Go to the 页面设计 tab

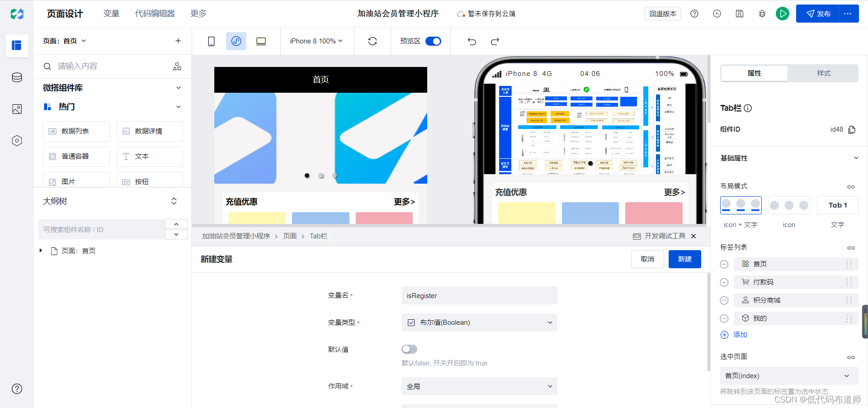(65, 14)
